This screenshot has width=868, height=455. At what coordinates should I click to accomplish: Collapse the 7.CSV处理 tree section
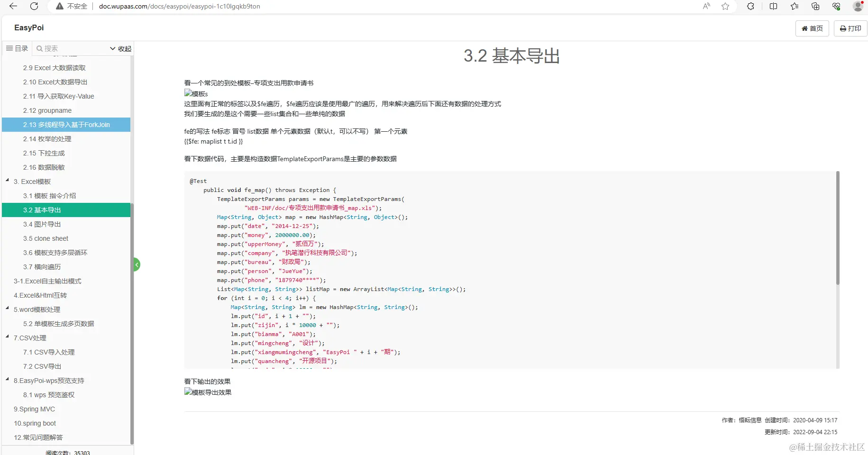[7, 336]
